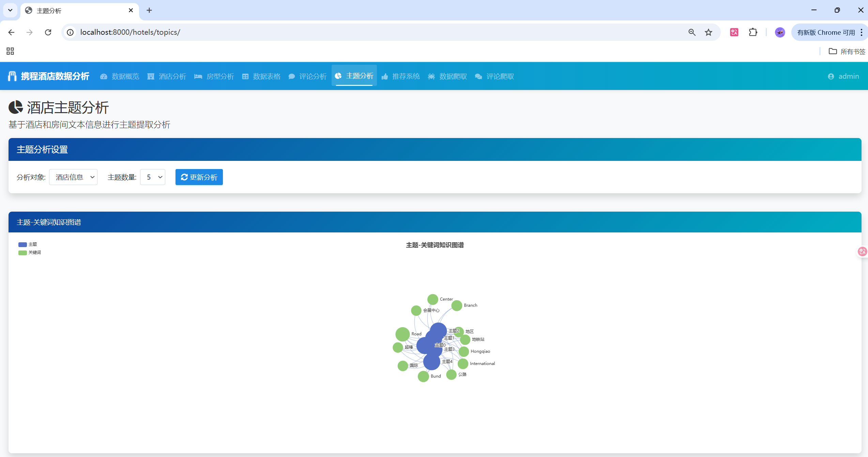Open the 分析对象 dropdown

point(73,177)
